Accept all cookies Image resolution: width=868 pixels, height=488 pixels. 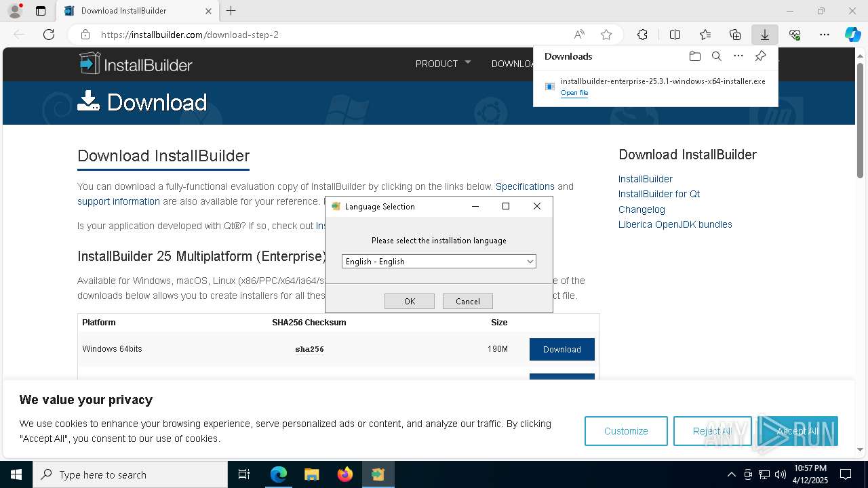click(x=797, y=431)
